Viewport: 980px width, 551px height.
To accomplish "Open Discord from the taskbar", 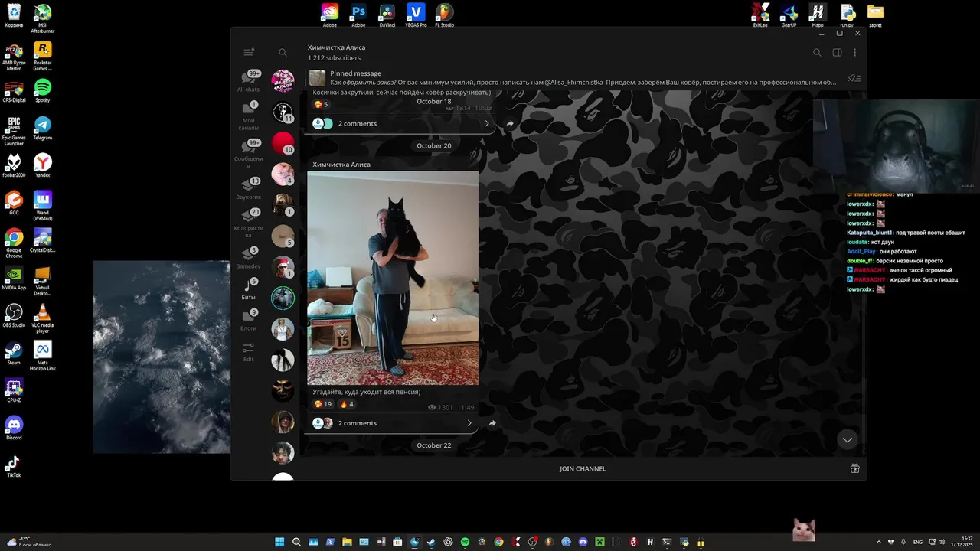I will pyautogui.click(x=583, y=542).
